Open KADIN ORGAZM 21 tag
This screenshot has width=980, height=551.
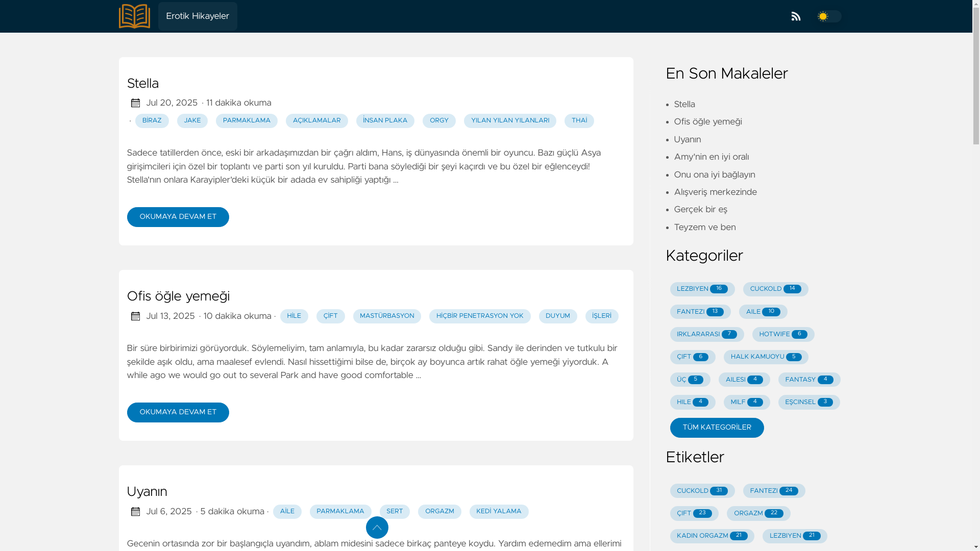click(712, 536)
